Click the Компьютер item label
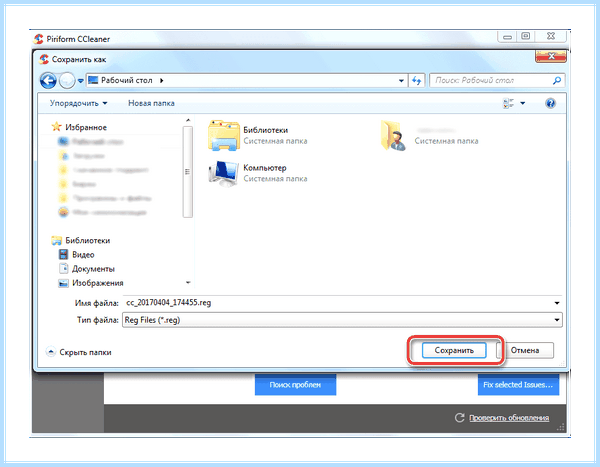 click(265, 168)
